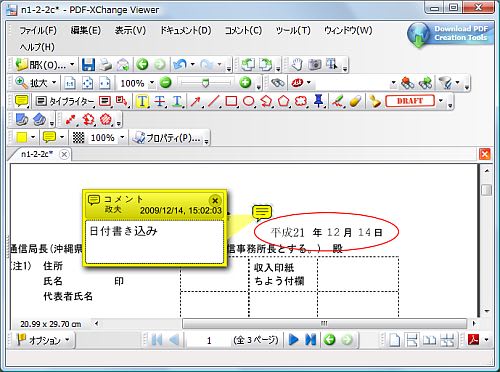Click the タイプライター tool button
This screenshot has height=372, width=500.
tap(65, 101)
